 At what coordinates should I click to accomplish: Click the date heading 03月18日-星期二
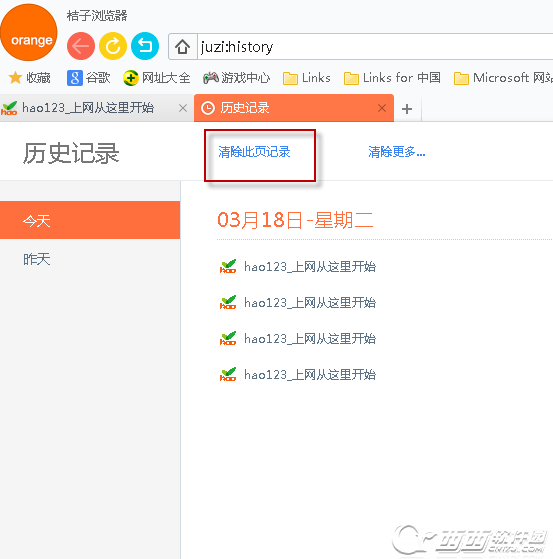tap(295, 220)
